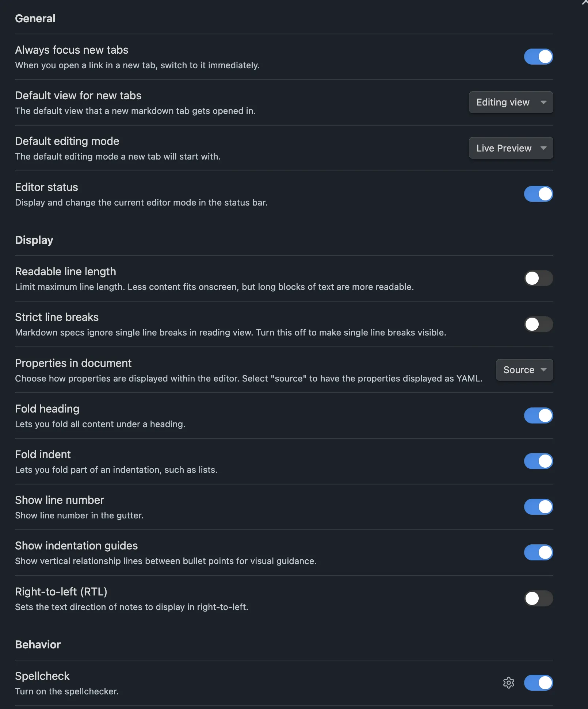
Task: Open Live Preview editing mode dropdown
Action: click(x=511, y=148)
